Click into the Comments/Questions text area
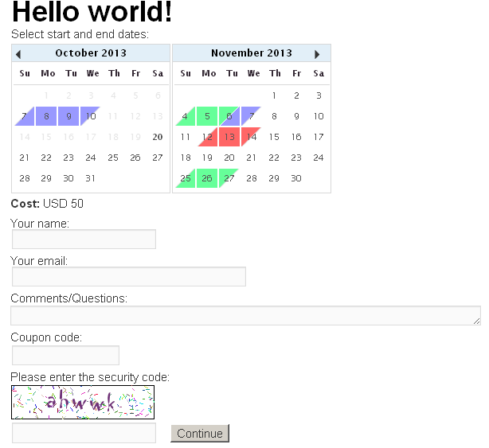 click(x=245, y=316)
